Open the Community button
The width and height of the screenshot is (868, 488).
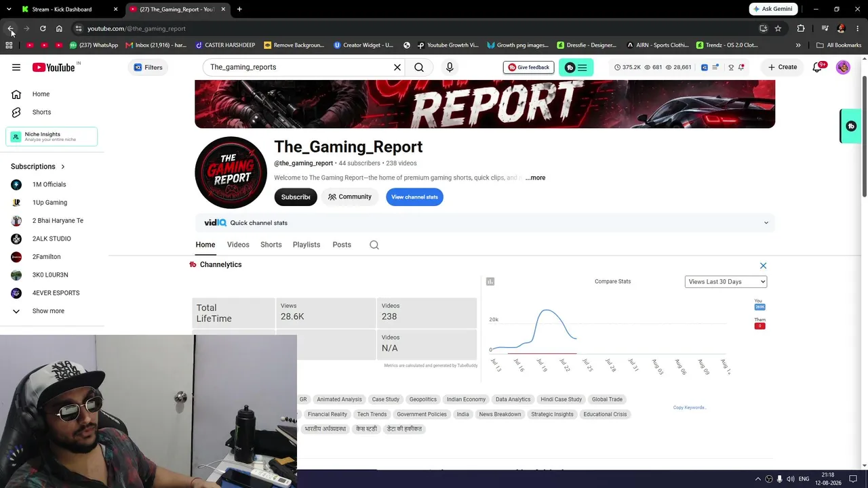(x=350, y=197)
